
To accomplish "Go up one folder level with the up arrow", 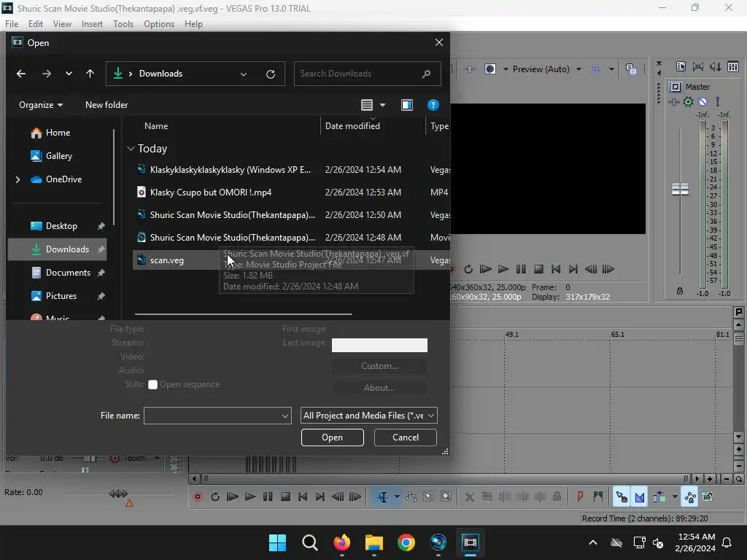I will 90,74.
